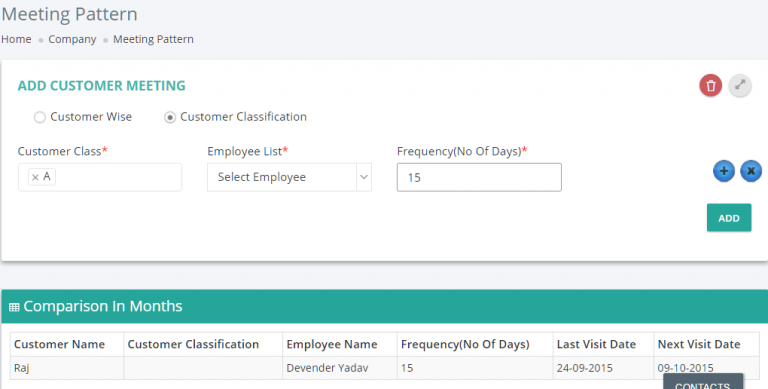Select the Customer Wise radio button
Image resolution: width=768 pixels, height=389 pixels.
pyautogui.click(x=40, y=117)
